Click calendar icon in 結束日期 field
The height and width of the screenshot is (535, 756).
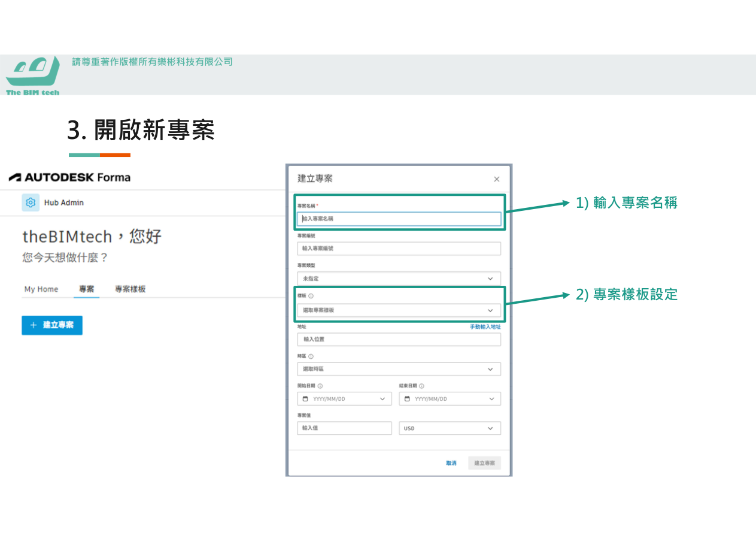tap(408, 399)
